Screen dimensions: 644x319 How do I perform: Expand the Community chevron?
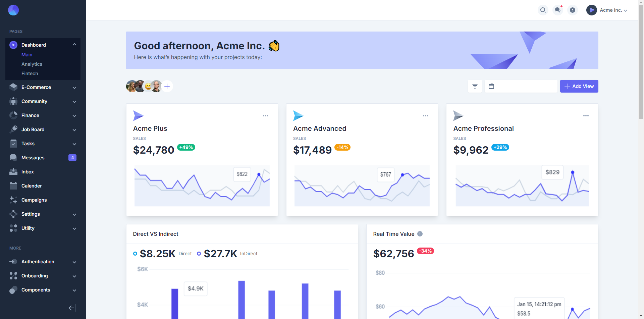74,102
